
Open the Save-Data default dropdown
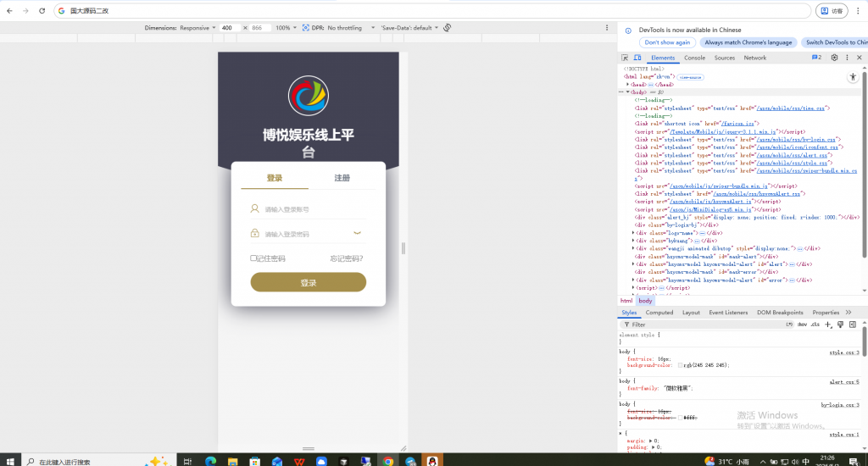point(409,28)
